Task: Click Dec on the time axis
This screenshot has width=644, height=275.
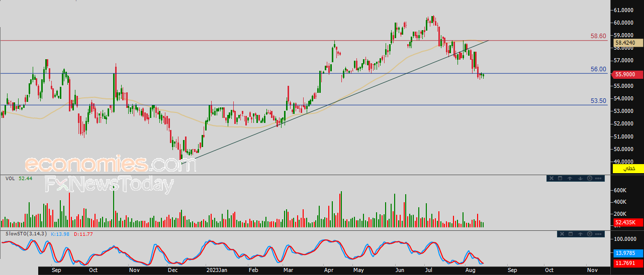Action: pos(172,270)
